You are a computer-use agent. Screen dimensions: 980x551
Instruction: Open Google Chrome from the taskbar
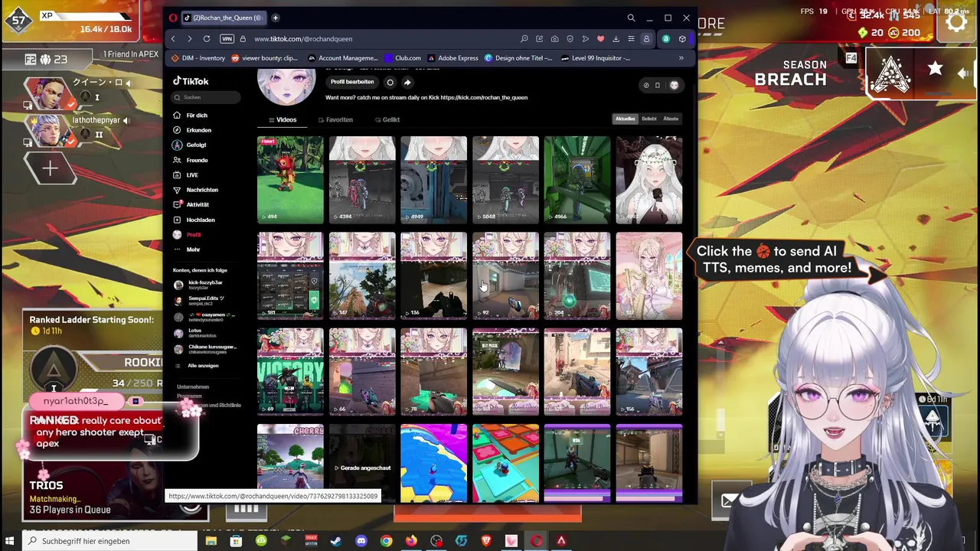(x=387, y=541)
